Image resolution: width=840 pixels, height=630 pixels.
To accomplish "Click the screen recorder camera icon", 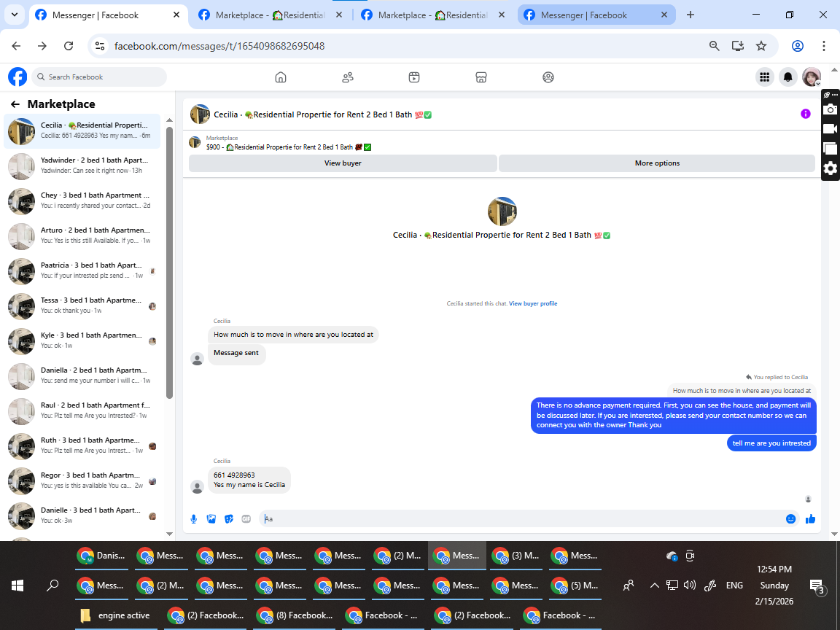I will pos(831,110).
